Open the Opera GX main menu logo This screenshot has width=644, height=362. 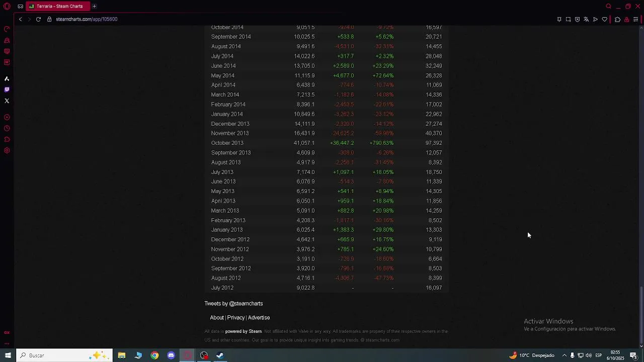tap(7, 7)
